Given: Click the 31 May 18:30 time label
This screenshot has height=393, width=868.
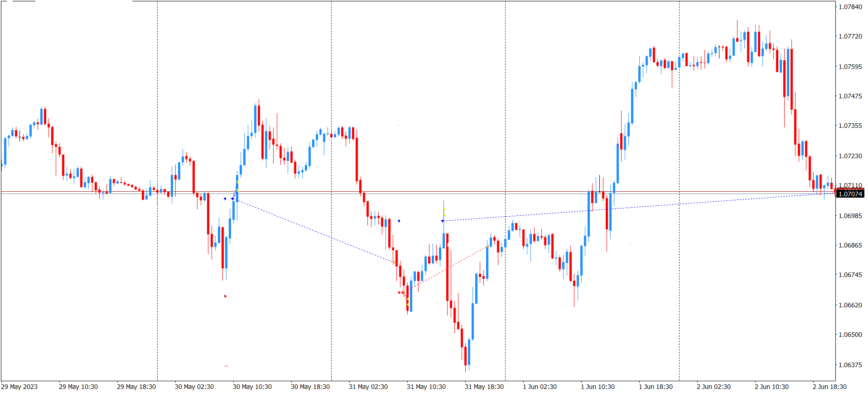Looking at the screenshot, I should pos(484,387).
